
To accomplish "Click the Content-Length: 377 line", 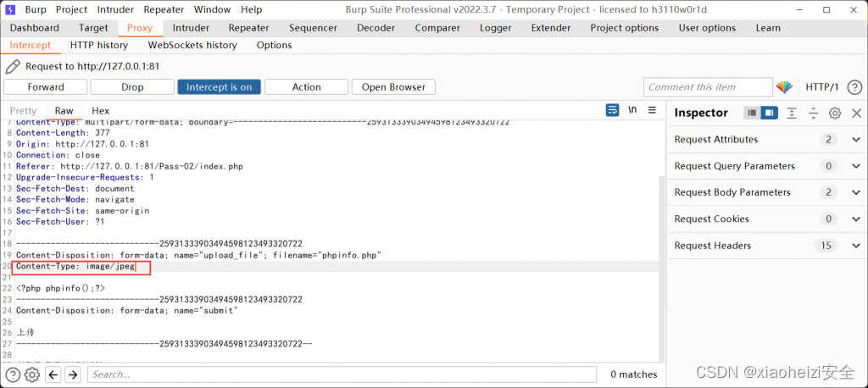I will point(63,133).
